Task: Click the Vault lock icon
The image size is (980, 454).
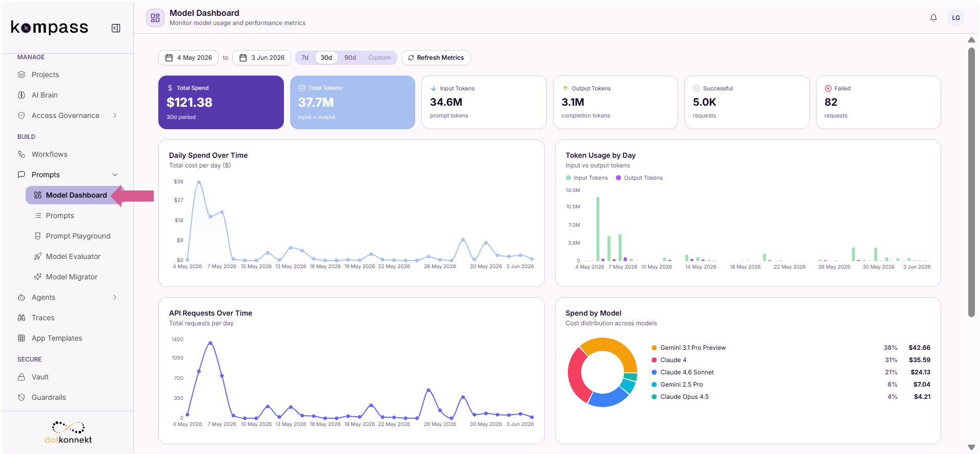Action: (x=21, y=377)
